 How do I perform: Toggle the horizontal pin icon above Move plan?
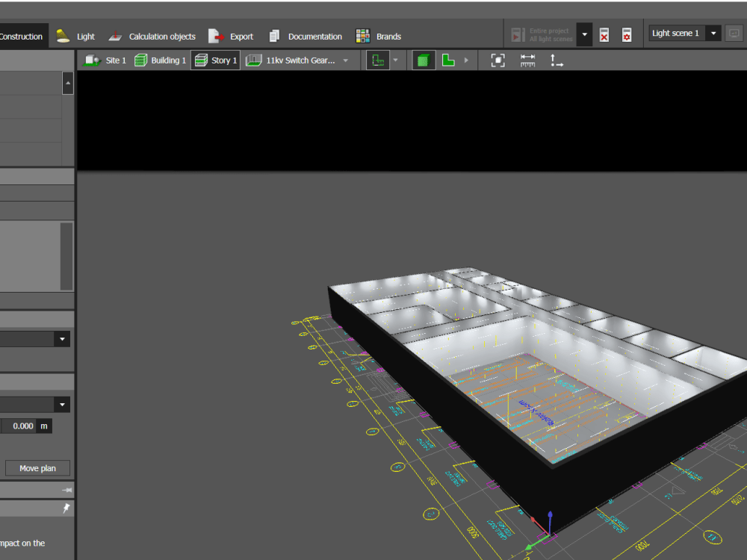tap(66, 490)
